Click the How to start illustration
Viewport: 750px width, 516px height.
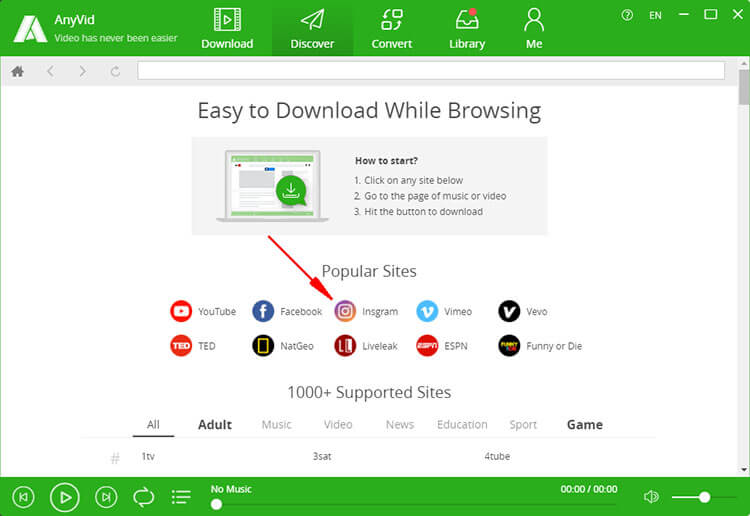[273, 186]
